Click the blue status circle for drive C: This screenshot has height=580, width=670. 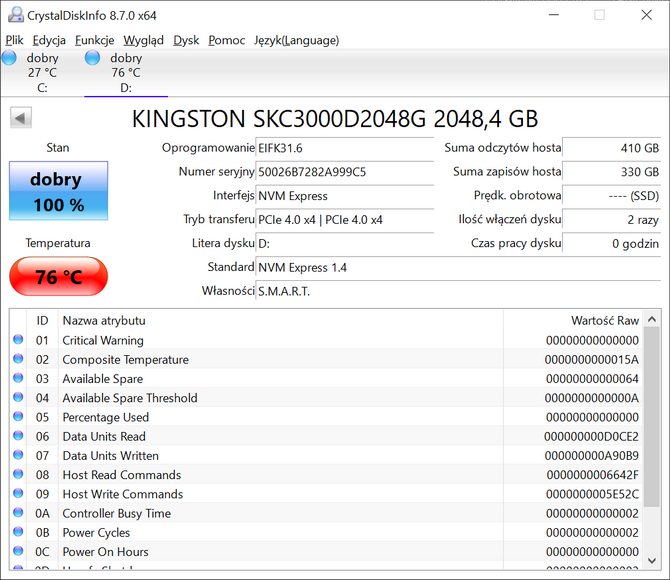coord(9,57)
